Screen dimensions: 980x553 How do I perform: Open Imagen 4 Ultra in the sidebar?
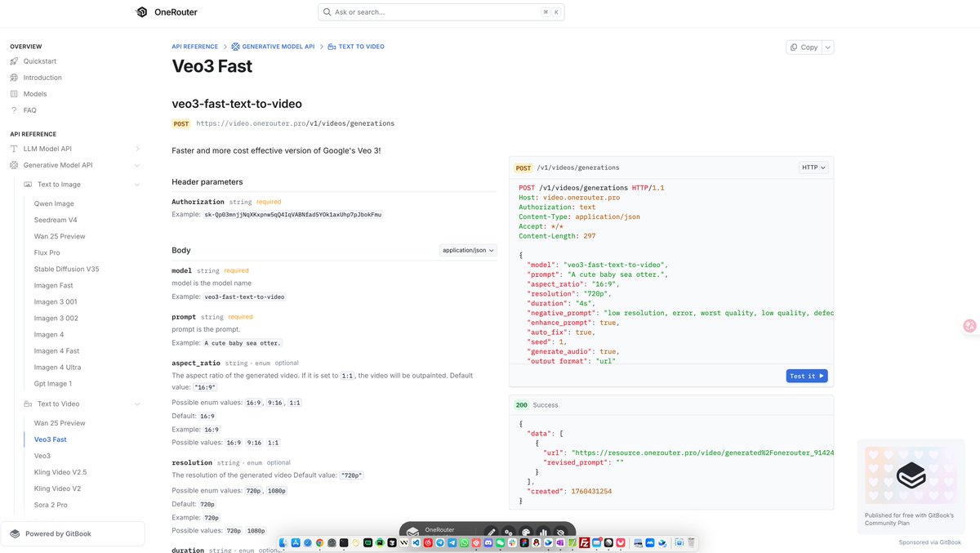[57, 368]
